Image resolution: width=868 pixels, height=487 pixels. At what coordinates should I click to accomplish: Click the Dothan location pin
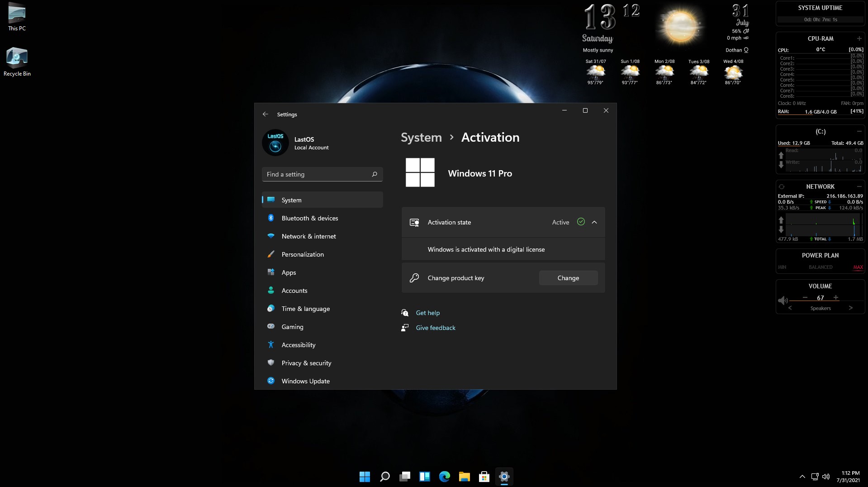click(x=746, y=50)
